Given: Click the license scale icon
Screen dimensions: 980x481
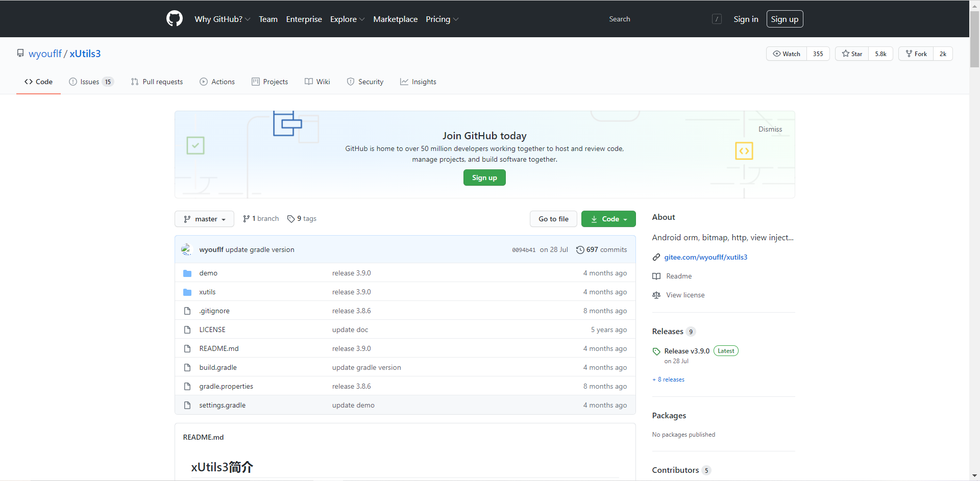Looking at the screenshot, I should click(656, 295).
